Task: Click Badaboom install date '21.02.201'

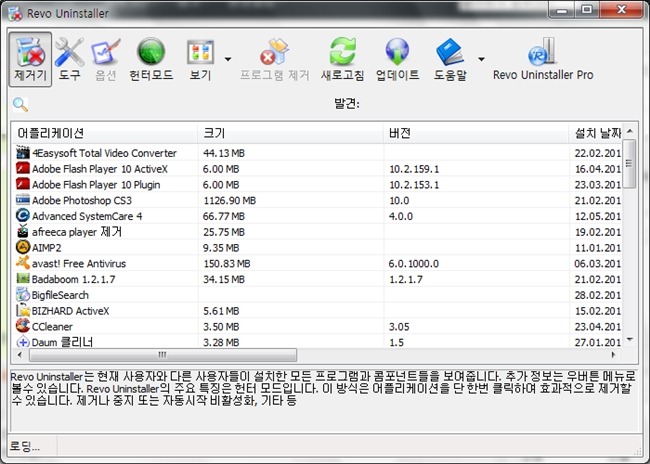Action: (x=597, y=279)
